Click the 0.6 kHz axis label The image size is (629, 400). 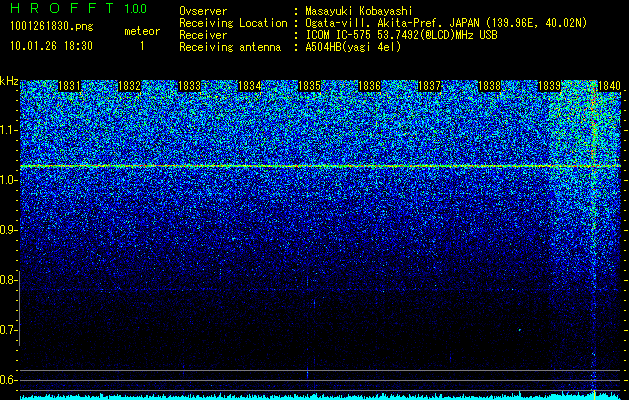[x=7, y=380]
